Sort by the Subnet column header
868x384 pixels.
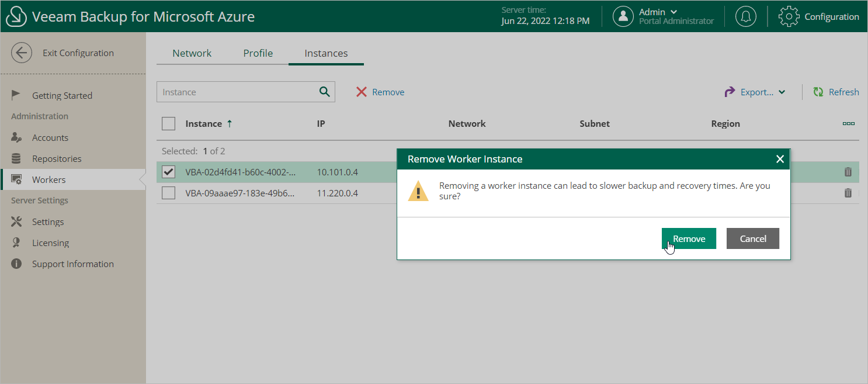595,123
